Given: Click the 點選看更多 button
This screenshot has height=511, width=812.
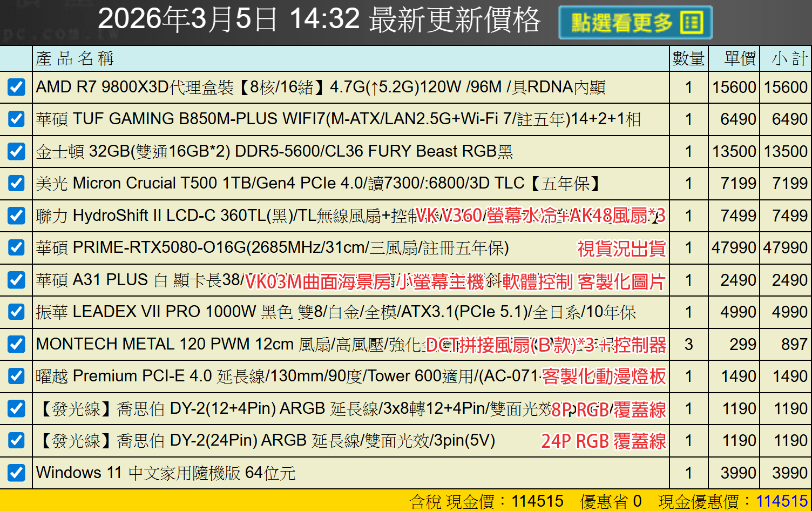Looking at the screenshot, I should 635,23.
